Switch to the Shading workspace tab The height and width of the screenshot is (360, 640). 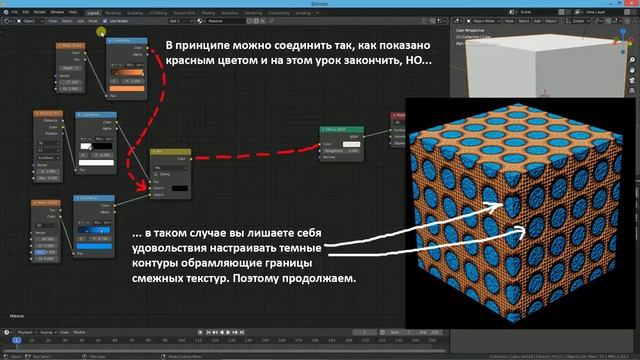208,13
